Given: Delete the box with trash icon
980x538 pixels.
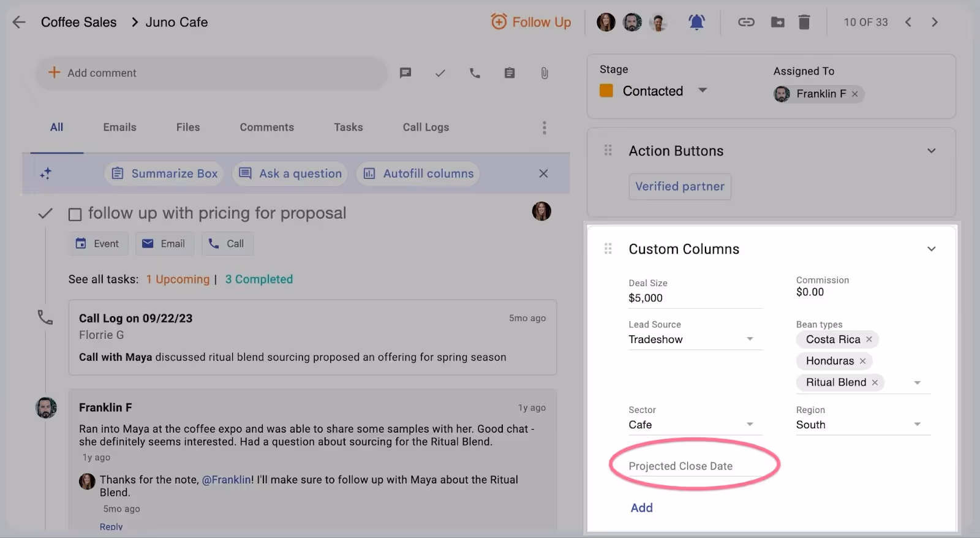Looking at the screenshot, I should coord(804,22).
